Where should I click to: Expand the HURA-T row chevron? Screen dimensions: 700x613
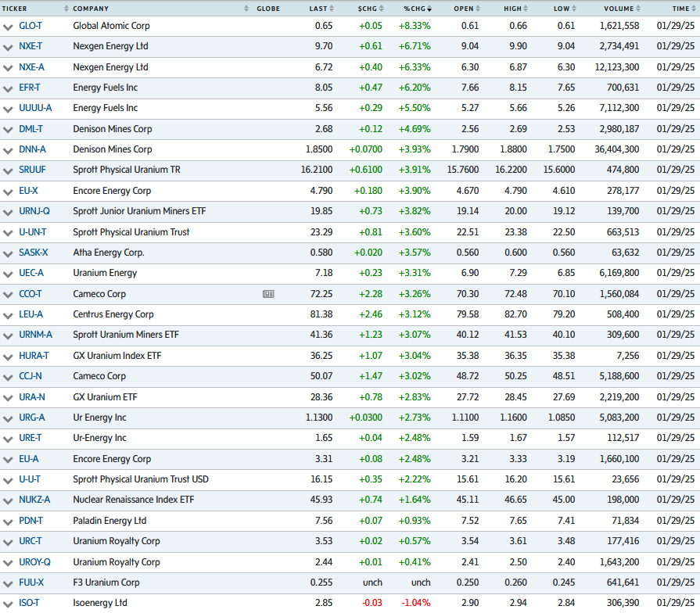click(8, 357)
